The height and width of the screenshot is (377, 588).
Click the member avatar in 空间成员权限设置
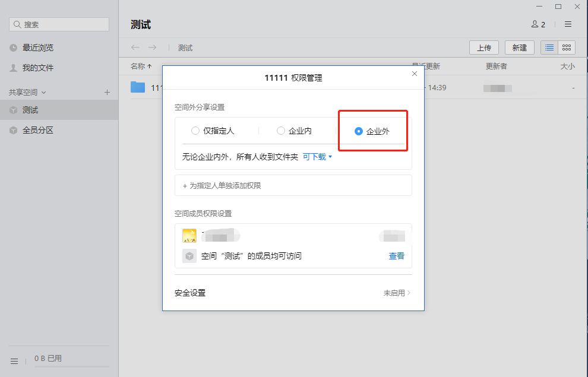point(189,236)
